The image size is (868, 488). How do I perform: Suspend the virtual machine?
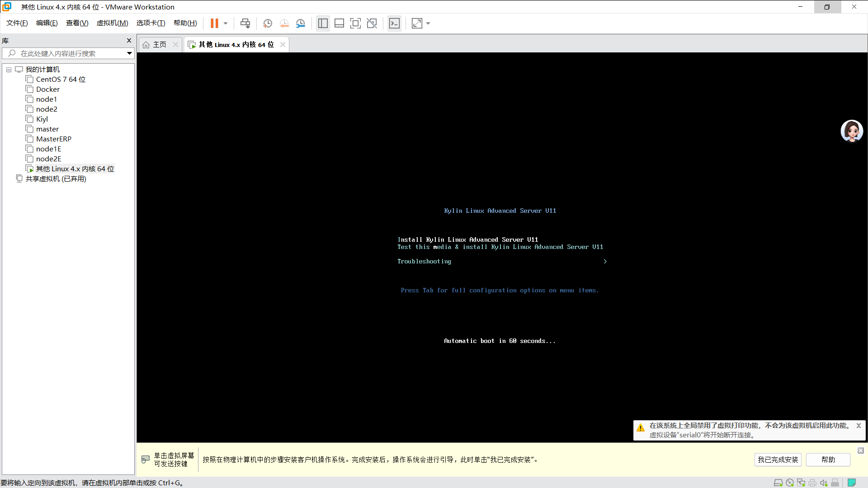215,23
